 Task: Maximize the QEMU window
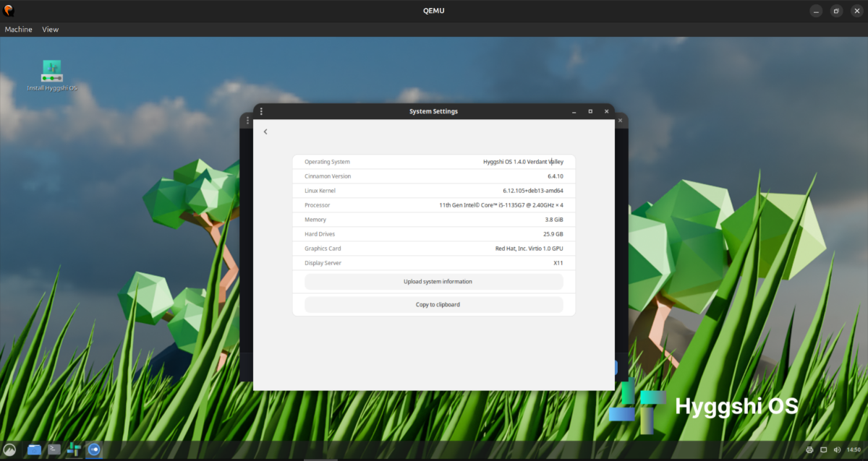(836, 11)
